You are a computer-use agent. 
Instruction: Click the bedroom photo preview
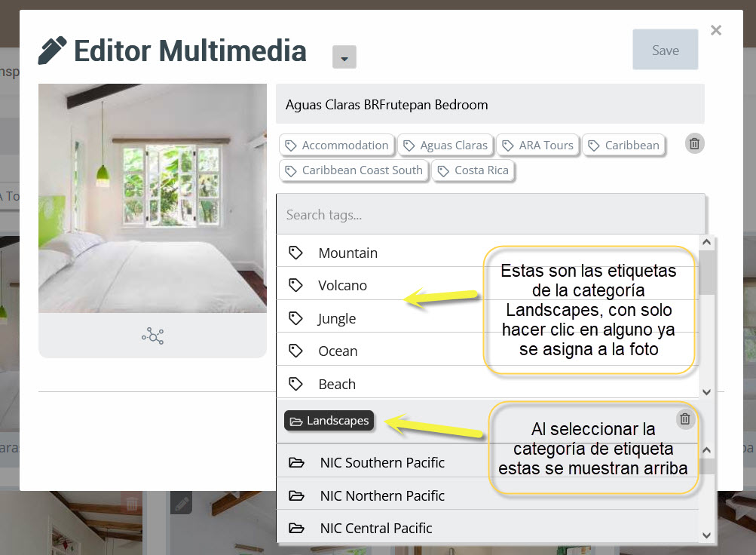click(x=152, y=198)
